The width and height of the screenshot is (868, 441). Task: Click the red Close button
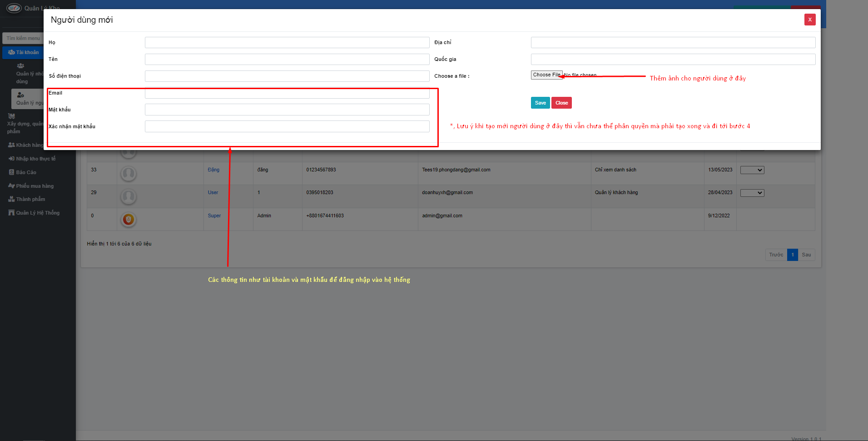click(561, 103)
